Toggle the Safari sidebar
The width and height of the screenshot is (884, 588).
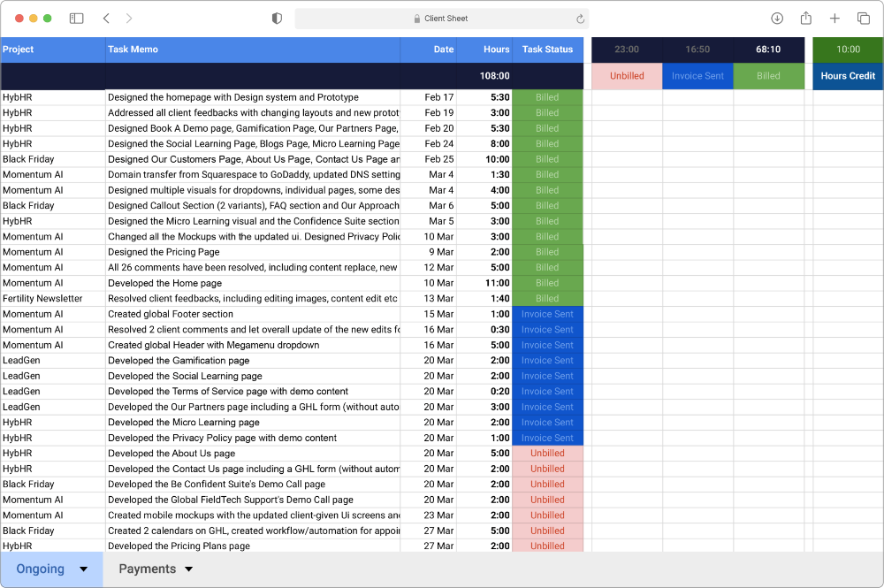coord(76,18)
